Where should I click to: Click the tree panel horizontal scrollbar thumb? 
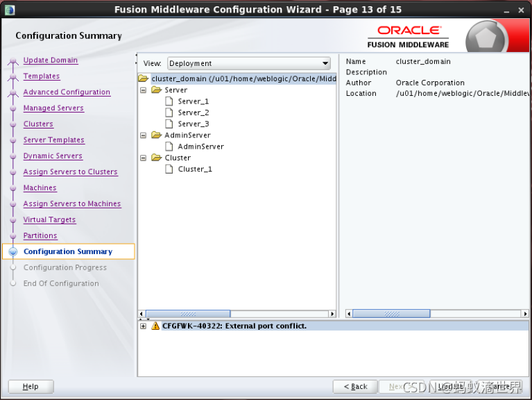188,314
